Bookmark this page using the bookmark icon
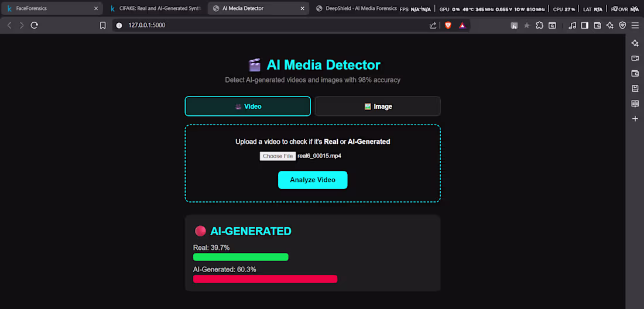 102,25
